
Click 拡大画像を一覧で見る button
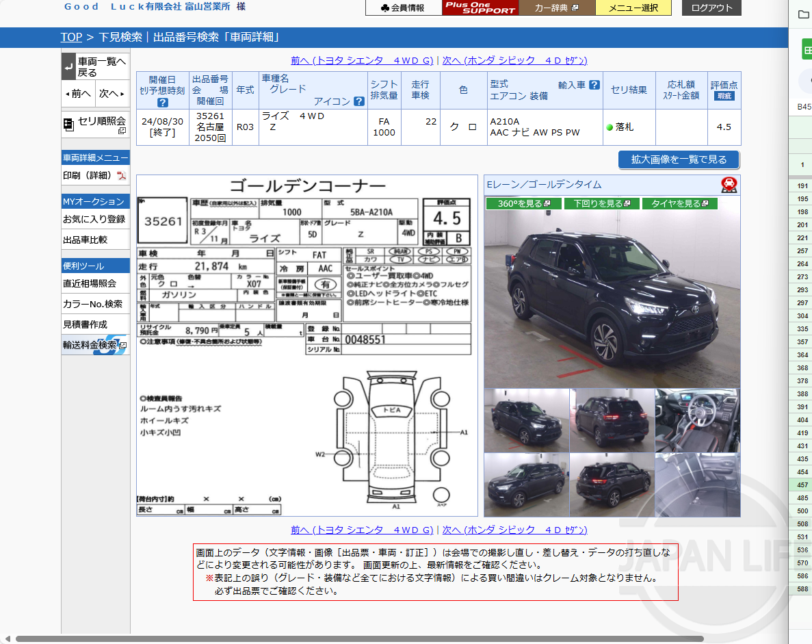pyautogui.click(x=678, y=159)
